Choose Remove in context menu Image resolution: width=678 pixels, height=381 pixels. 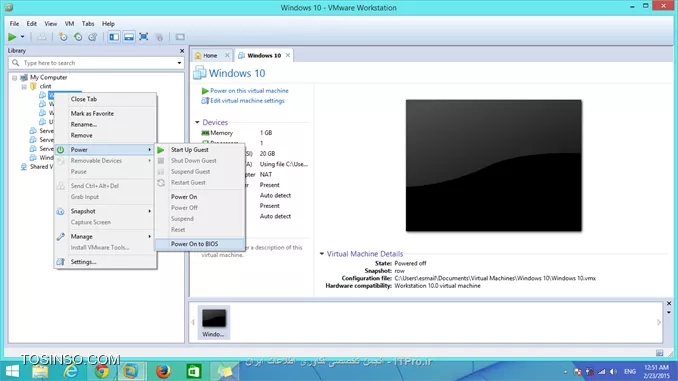coord(81,135)
